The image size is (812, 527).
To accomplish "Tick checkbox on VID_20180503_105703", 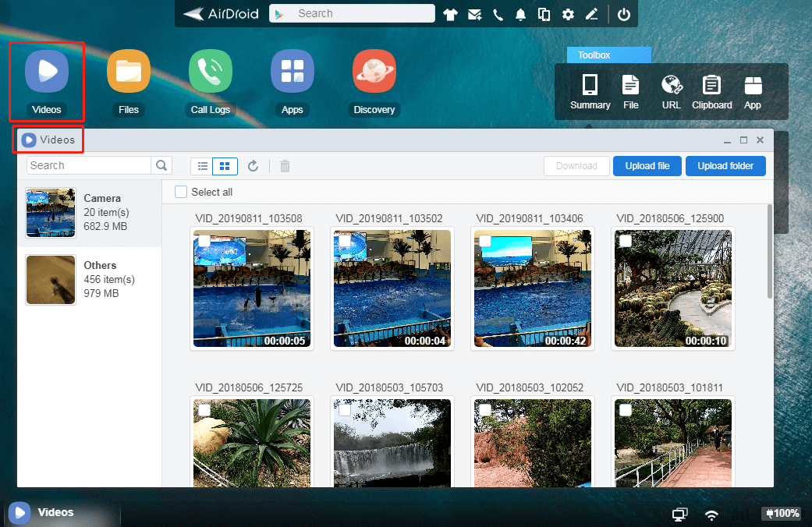I will coord(345,410).
